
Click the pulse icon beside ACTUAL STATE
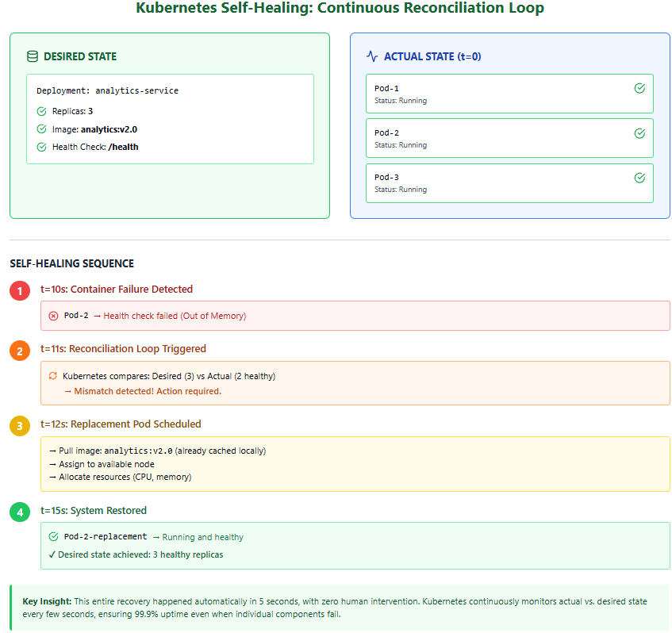(372, 56)
